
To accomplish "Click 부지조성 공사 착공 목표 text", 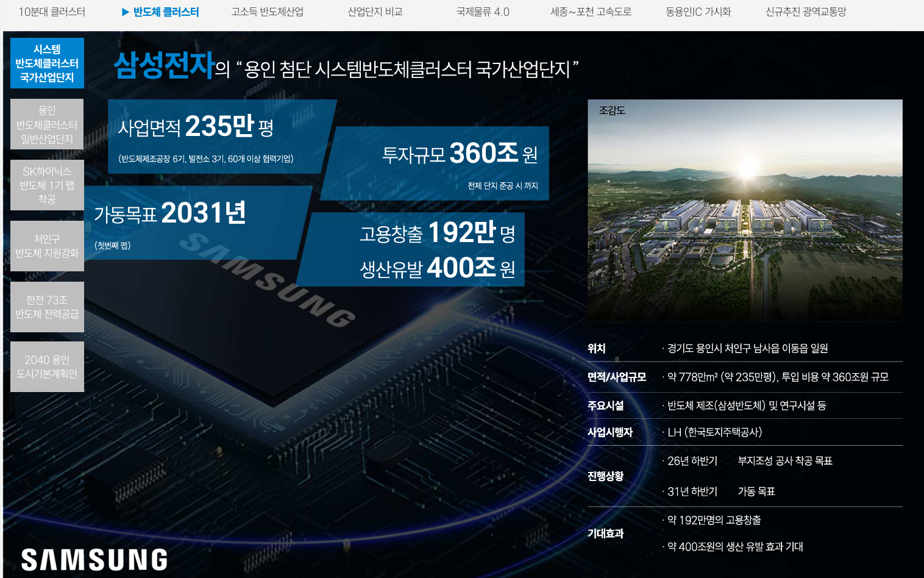I will coord(785,461).
